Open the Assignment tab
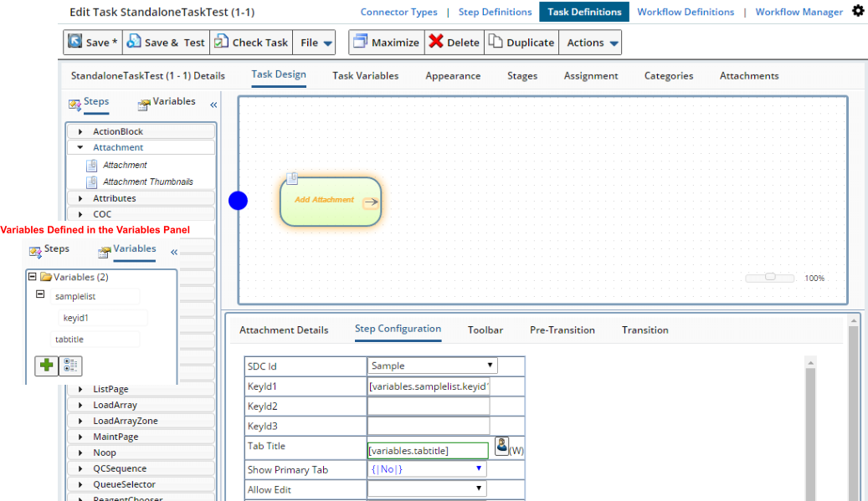Screen dimensions: 868x501 591,76
